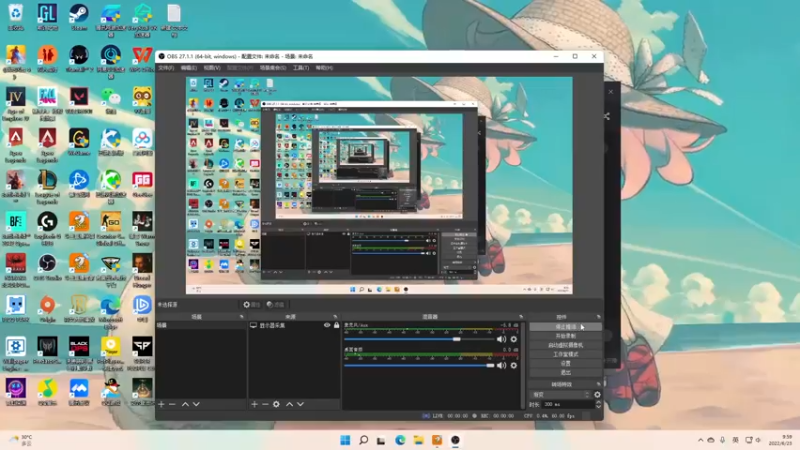Open microphone audio settings gear in mixer
This screenshot has width=800, height=450.
pyautogui.click(x=514, y=339)
